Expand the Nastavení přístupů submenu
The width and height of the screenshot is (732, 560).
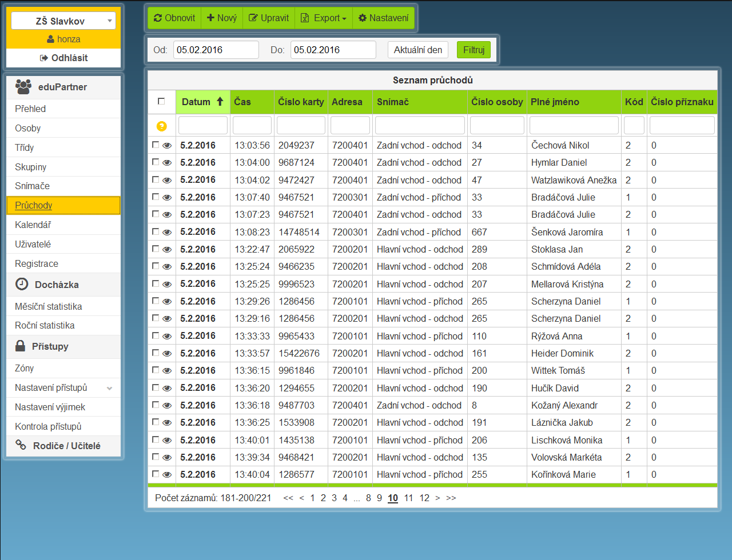(x=109, y=388)
